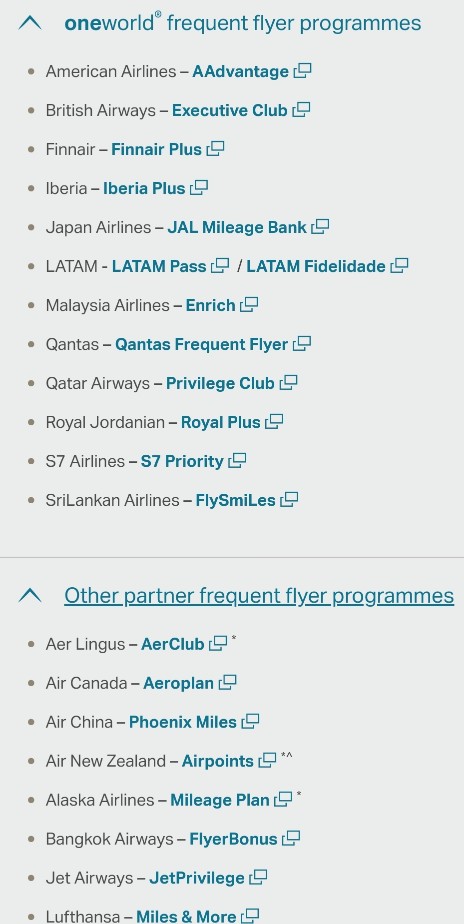Image resolution: width=464 pixels, height=924 pixels.
Task: Click the external link icon next to Executive Club
Action: (301, 110)
